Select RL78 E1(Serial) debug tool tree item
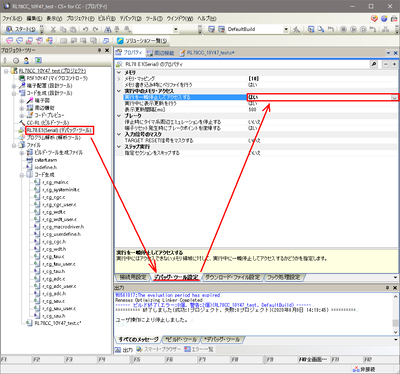 pos(59,130)
